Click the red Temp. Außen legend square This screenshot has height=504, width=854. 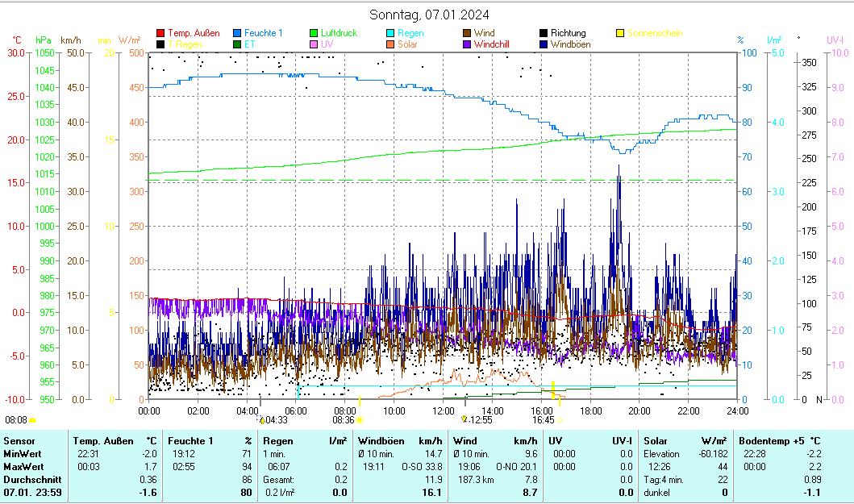(x=160, y=33)
